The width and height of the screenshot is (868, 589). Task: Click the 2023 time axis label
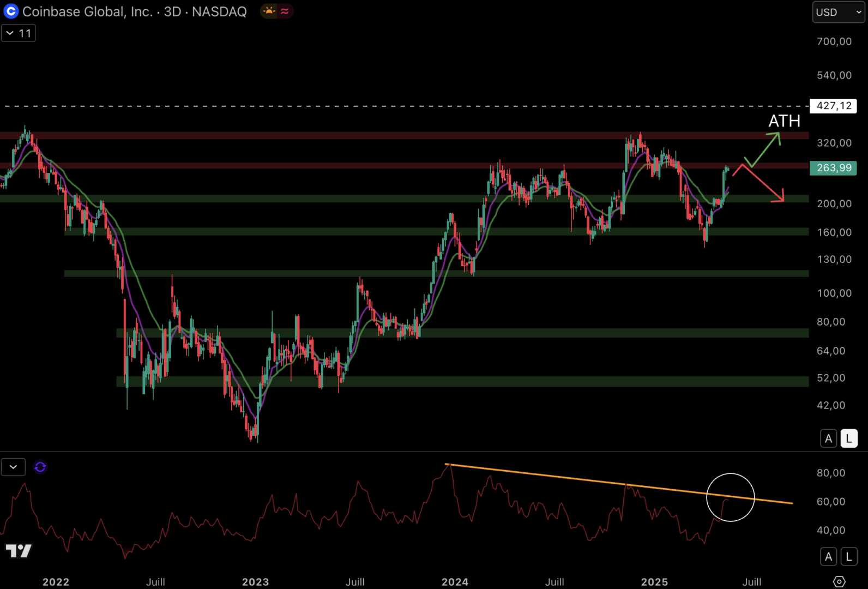coord(255,582)
